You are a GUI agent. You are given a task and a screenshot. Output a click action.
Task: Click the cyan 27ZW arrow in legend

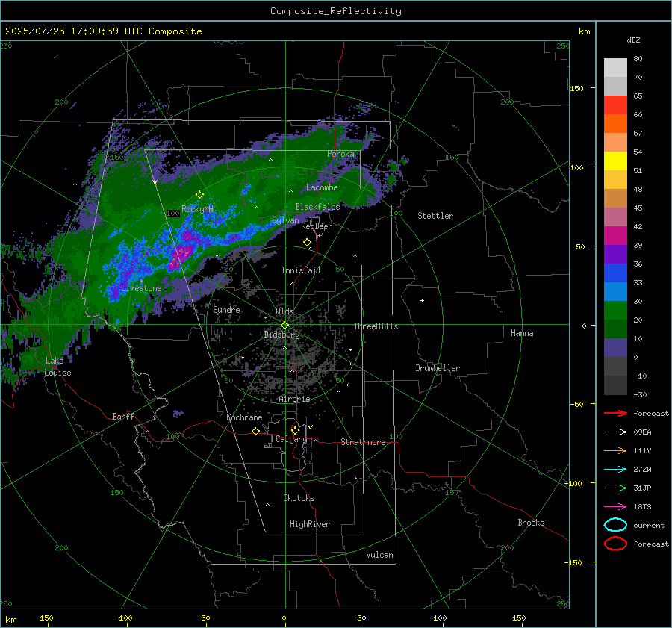[615, 470]
